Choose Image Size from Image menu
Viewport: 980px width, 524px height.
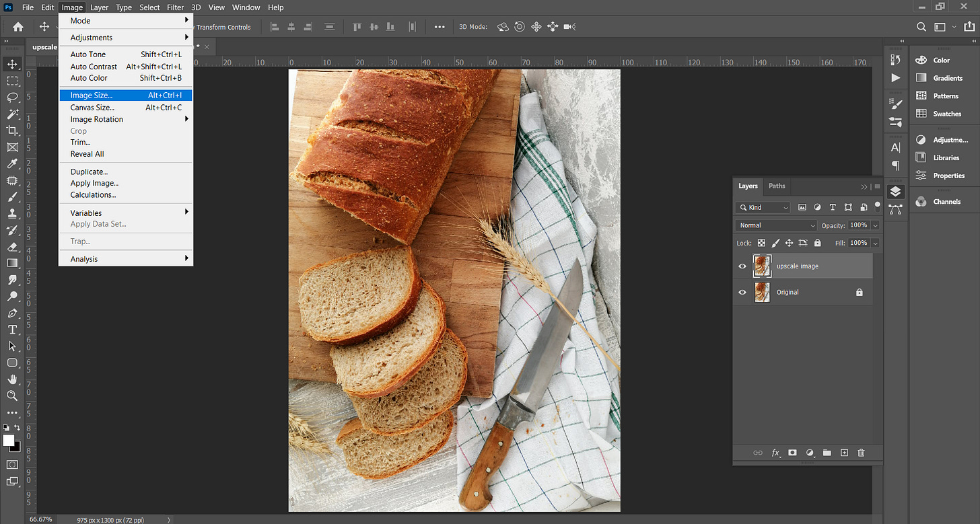tap(92, 96)
